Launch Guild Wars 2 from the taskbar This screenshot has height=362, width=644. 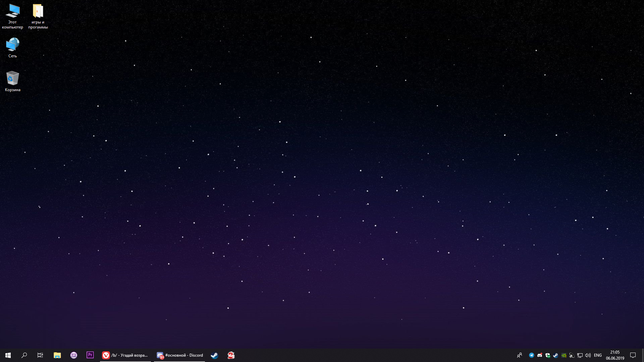click(231, 355)
